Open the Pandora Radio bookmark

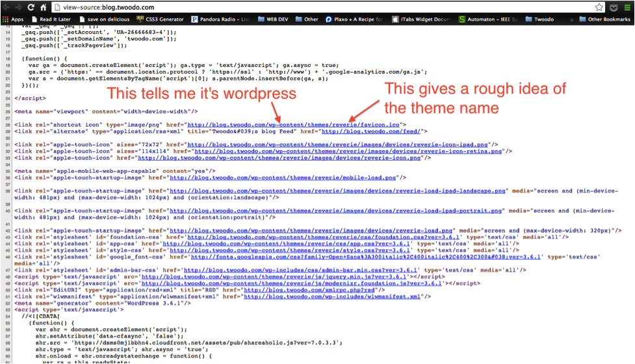click(x=221, y=19)
